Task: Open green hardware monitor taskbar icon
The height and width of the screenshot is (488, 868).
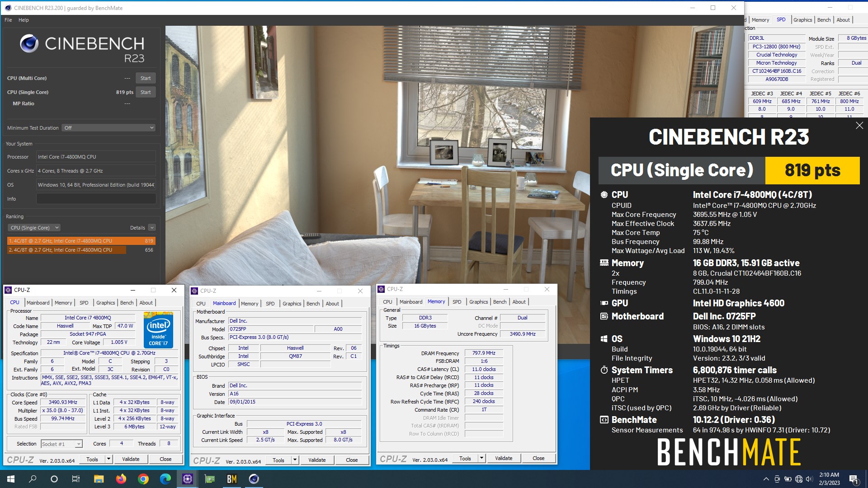Action: [x=209, y=479]
